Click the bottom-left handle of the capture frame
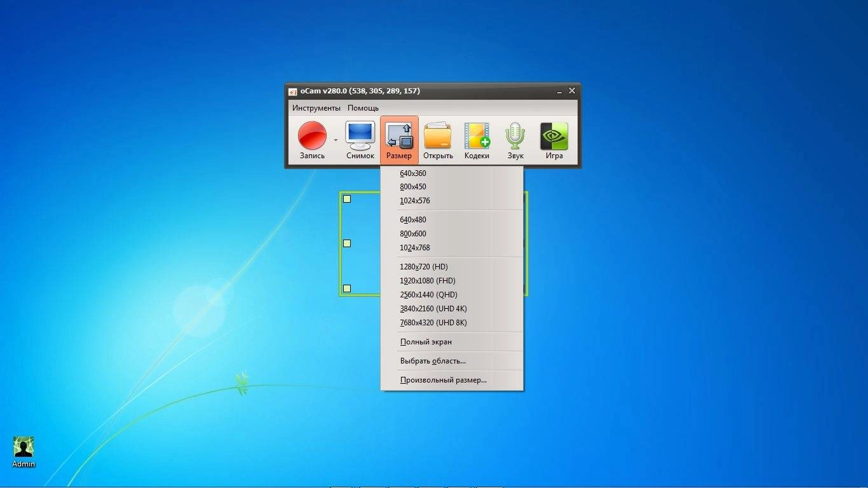 tap(347, 288)
